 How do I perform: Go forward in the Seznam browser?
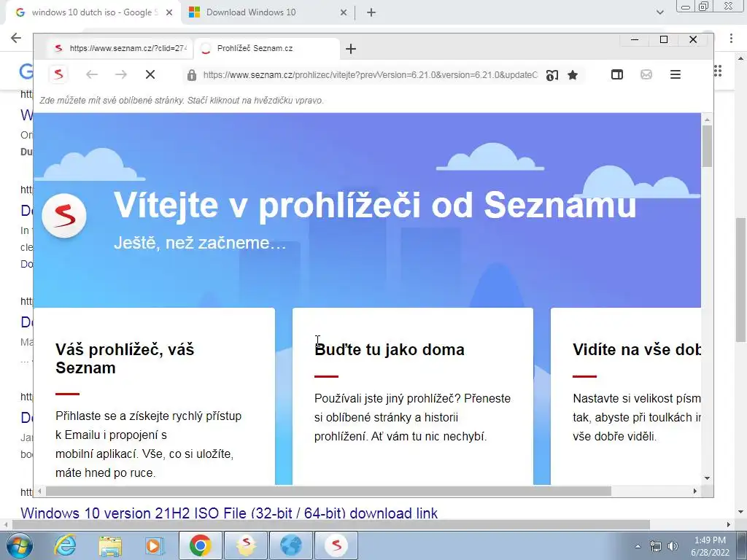(121, 74)
